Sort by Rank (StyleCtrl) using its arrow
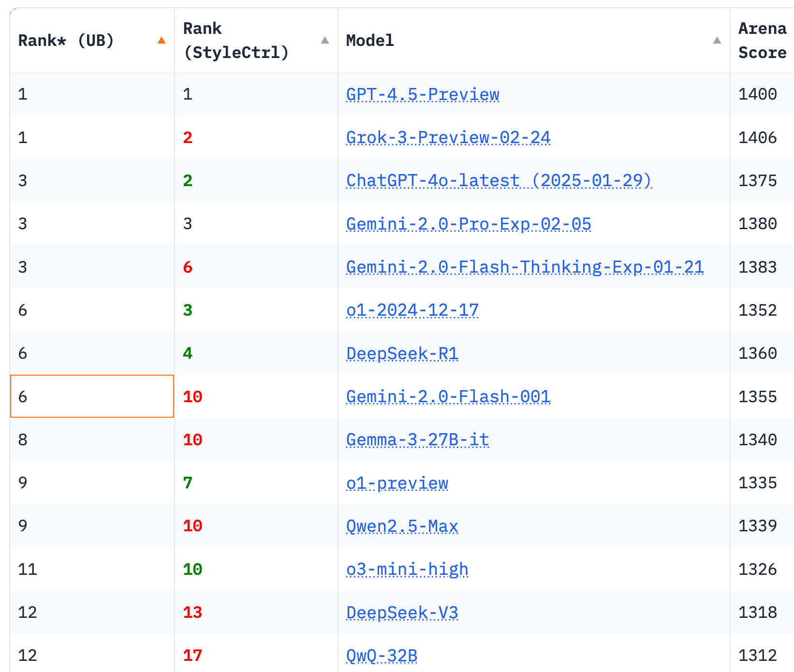This screenshot has height=672, width=794. tap(325, 41)
